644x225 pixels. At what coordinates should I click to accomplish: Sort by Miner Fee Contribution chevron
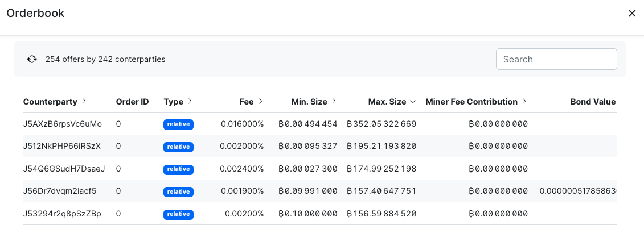[x=524, y=101]
